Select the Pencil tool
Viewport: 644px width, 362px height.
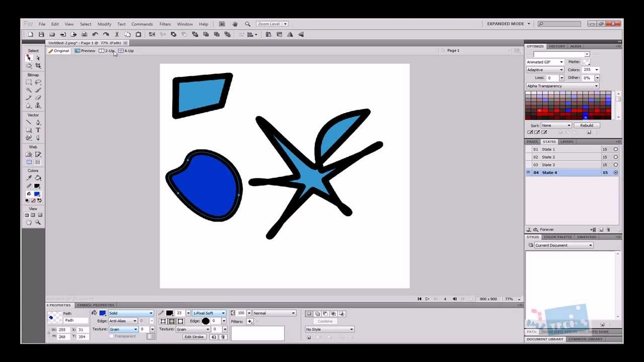[29, 98]
